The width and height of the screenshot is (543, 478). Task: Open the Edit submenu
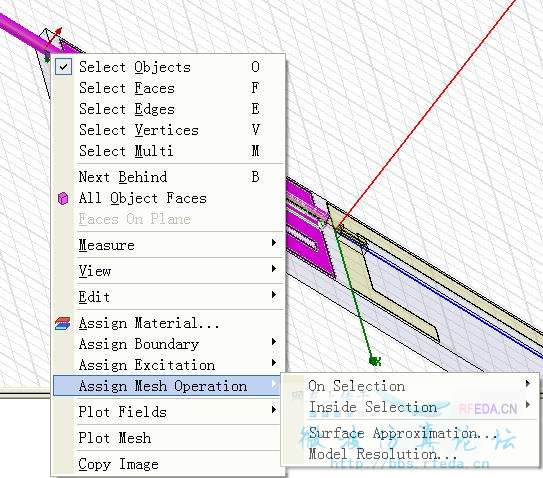(x=169, y=297)
